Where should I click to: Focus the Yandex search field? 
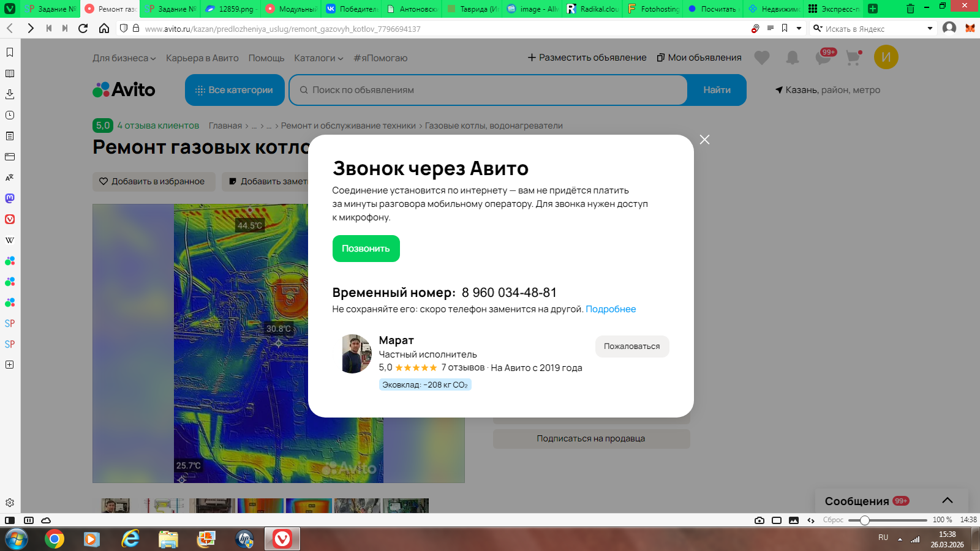pos(873,29)
